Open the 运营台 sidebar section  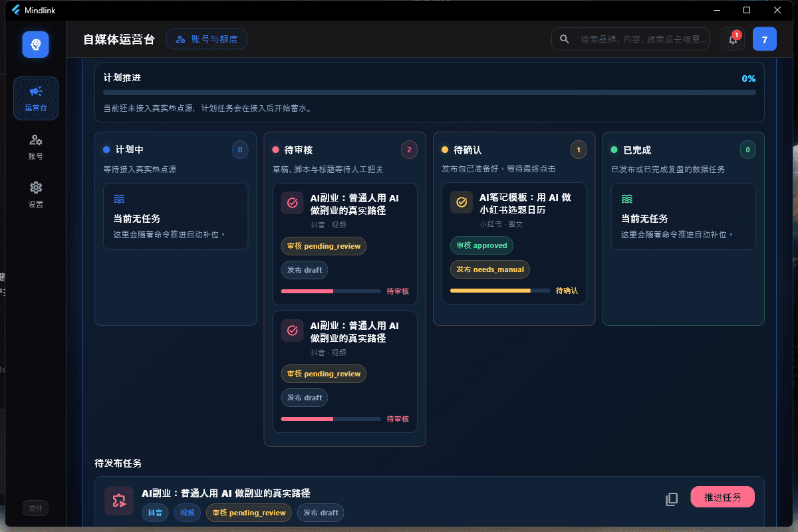pos(36,98)
